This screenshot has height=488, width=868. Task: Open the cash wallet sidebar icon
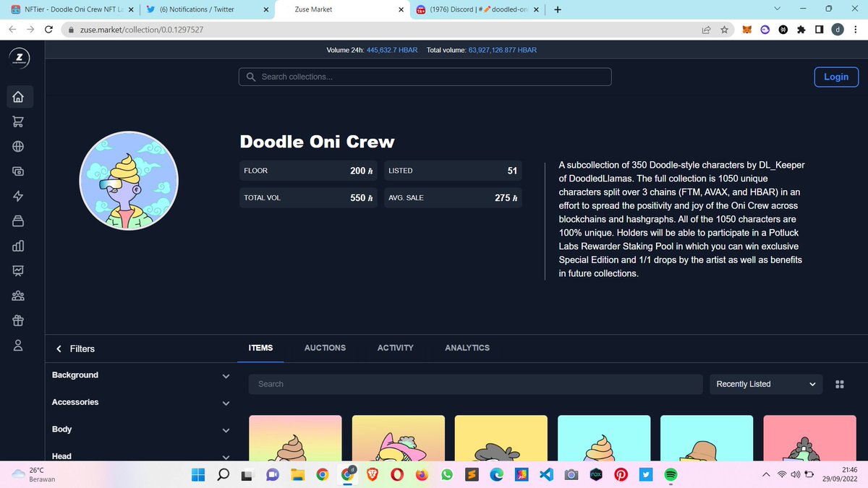pos(18,171)
